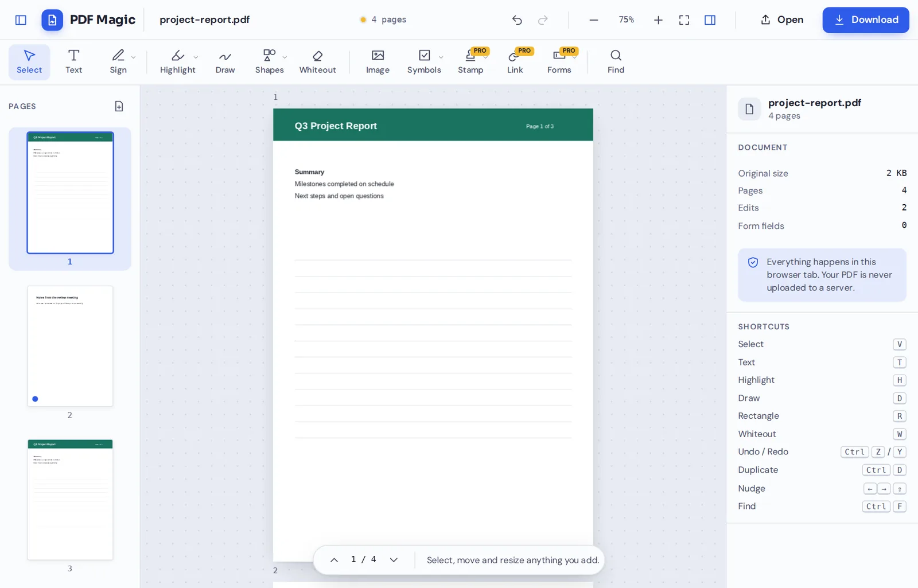Click the Rectangle shortcut R key
The image size is (918, 588).
click(899, 416)
